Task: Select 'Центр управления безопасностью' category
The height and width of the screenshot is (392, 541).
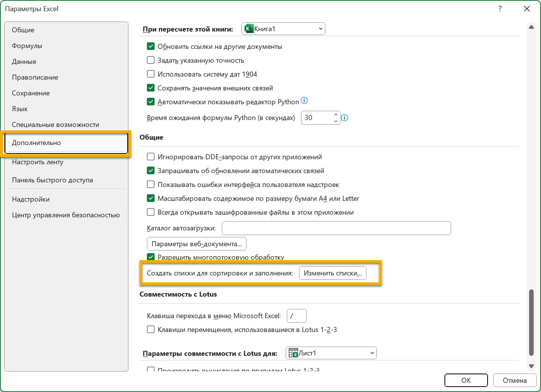Action: [66, 215]
